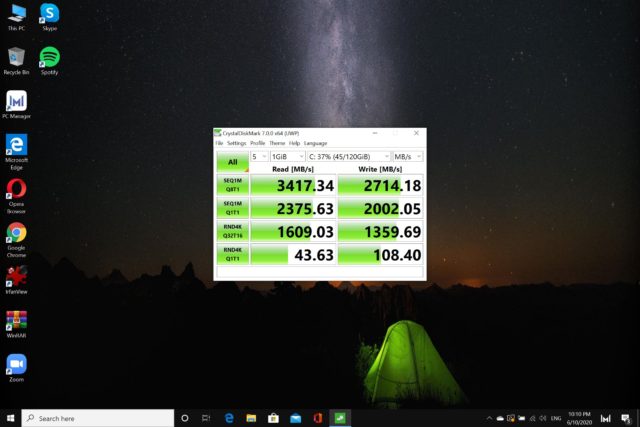Show hidden tray icons chevron
Image resolution: width=640 pixels, height=427 pixels.
coord(489,418)
